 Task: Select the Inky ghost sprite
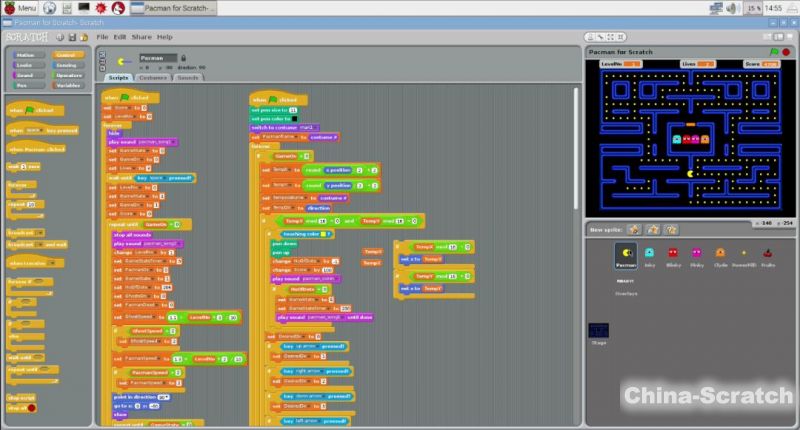[x=650, y=255]
